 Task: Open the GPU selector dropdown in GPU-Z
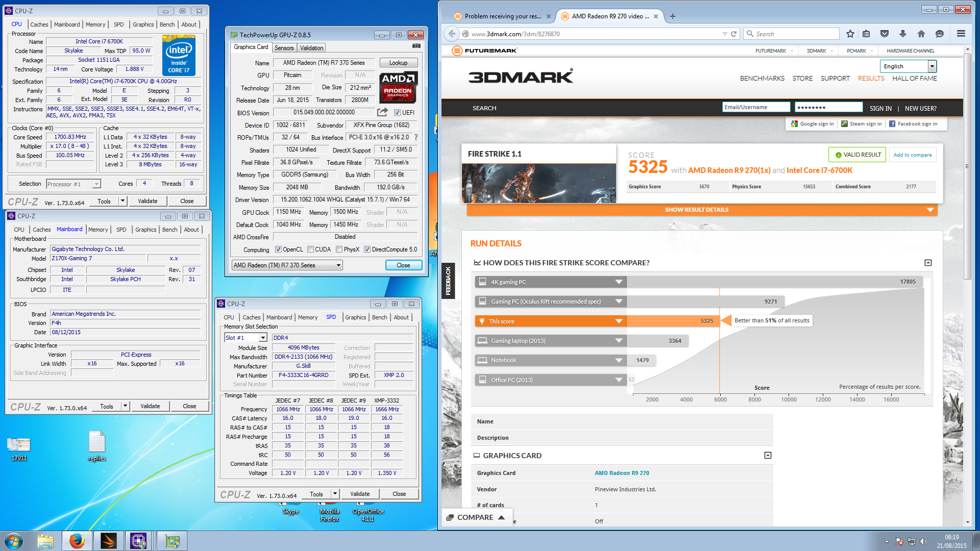tap(287, 265)
